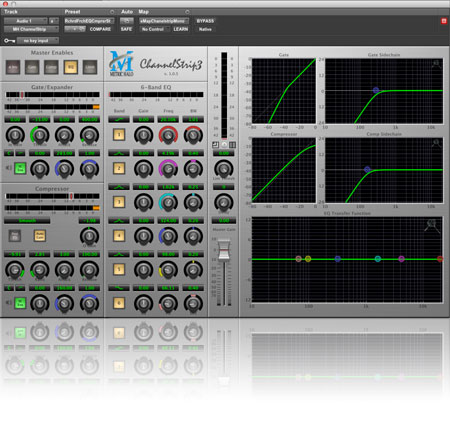Open the No Control dropdown
Screen dimensions: 450x427
pos(155,29)
